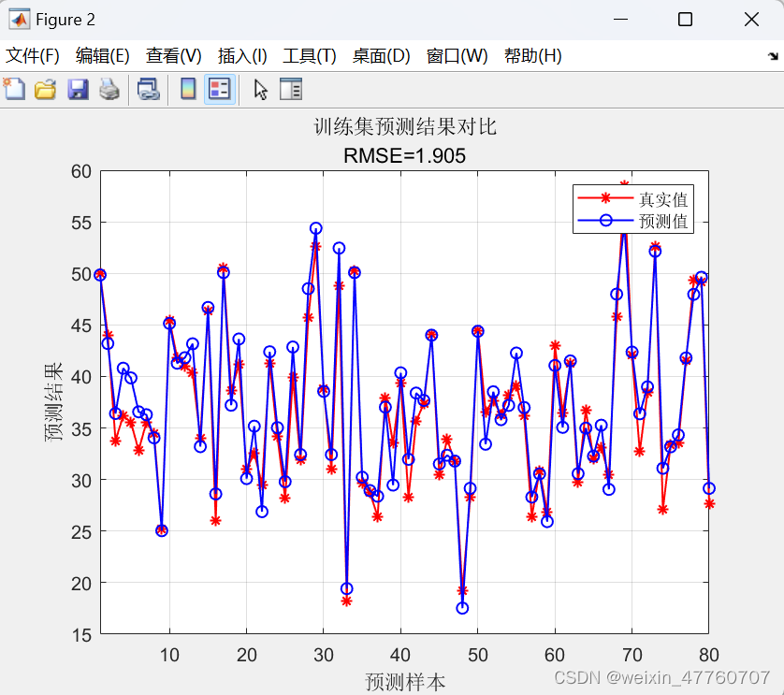784x695 pixels.
Task: Save the current figure
Action: click(x=78, y=89)
